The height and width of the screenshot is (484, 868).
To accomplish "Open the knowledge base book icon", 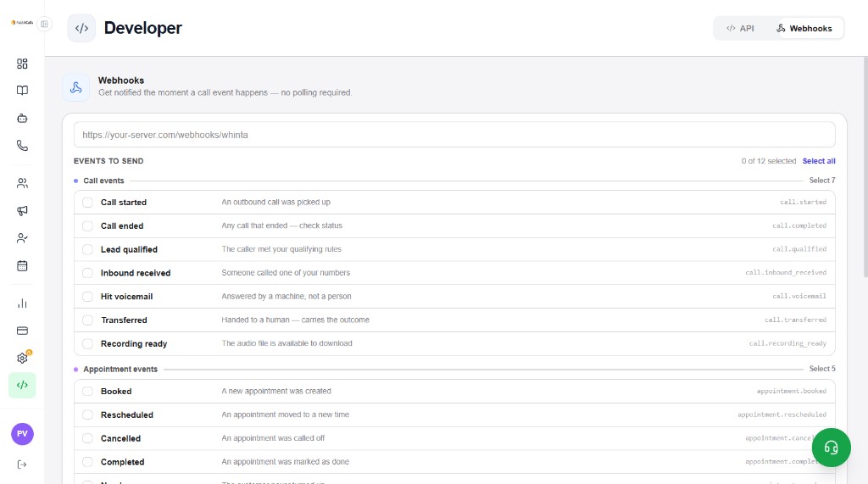I will click(x=22, y=90).
